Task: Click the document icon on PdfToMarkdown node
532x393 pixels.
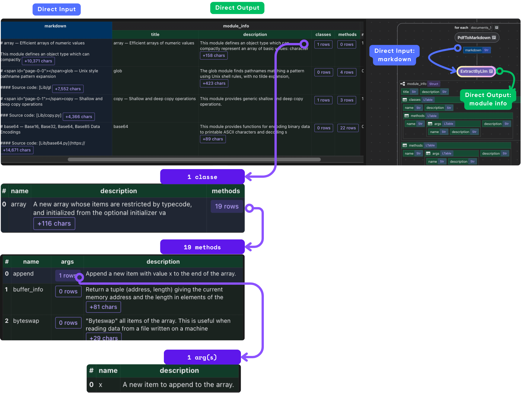Action: pos(494,38)
